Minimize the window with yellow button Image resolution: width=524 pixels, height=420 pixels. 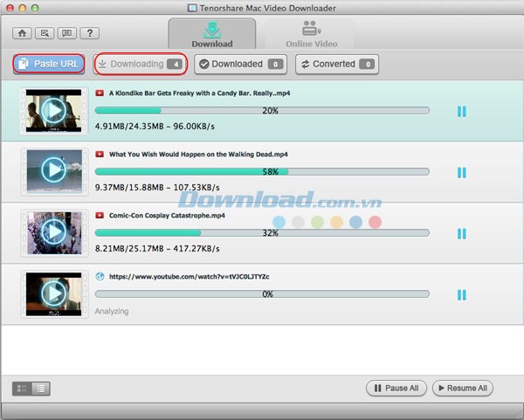pos(23,8)
